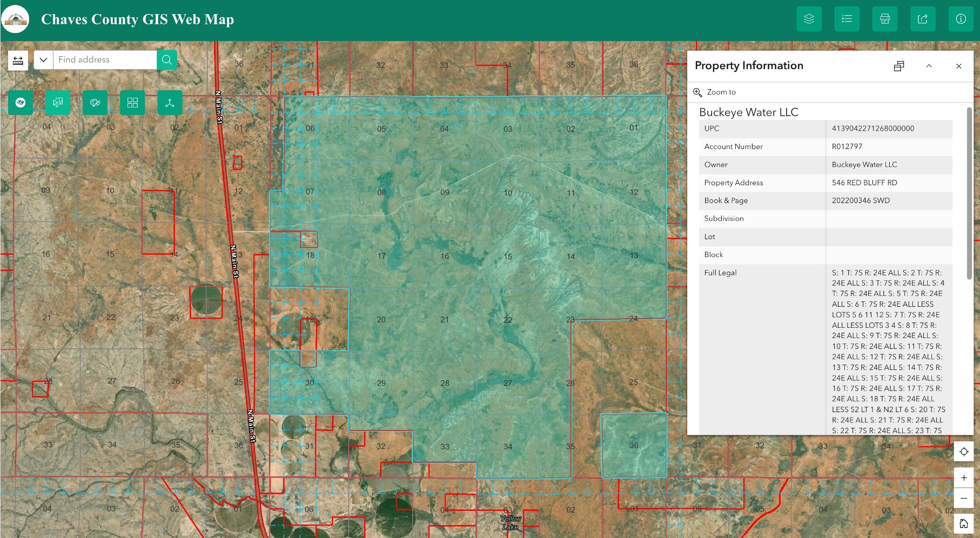This screenshot has width=980, height=538.
Task: Open the coordinates axes widget
Action: [x=170, y=103]
